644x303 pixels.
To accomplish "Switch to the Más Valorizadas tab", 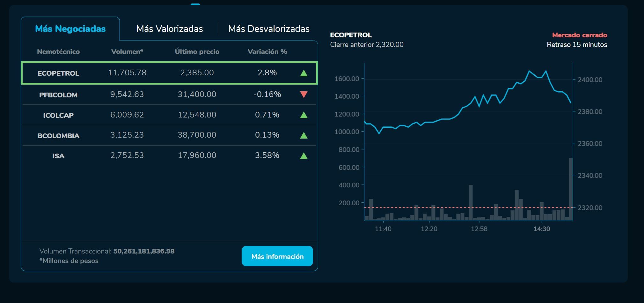I will click(x=169, y=29).
